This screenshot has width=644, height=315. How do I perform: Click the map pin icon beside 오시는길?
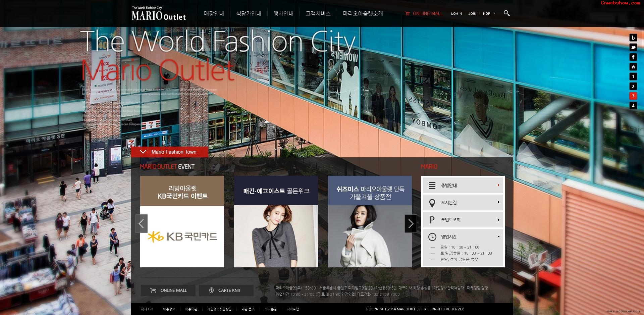[x=432, y=203]
